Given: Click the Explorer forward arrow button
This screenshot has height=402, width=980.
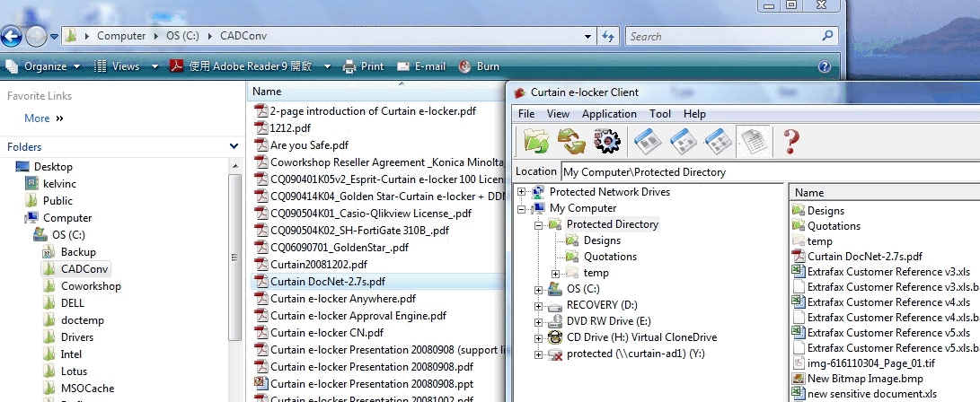Looking at the screenshot, I should tap(36, 36).
